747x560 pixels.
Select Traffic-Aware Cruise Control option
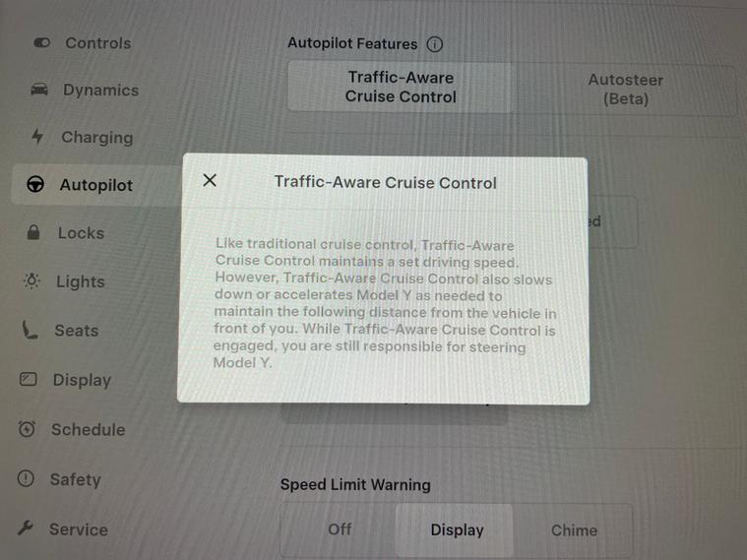pyautogui.click(x=401, y=87)
